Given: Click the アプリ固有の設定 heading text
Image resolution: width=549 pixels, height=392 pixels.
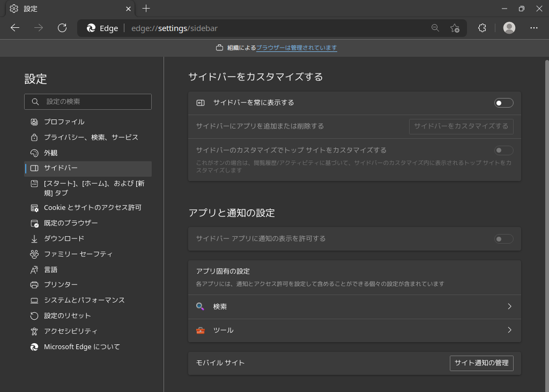Looking at the screenshot, I should [223, 272].
